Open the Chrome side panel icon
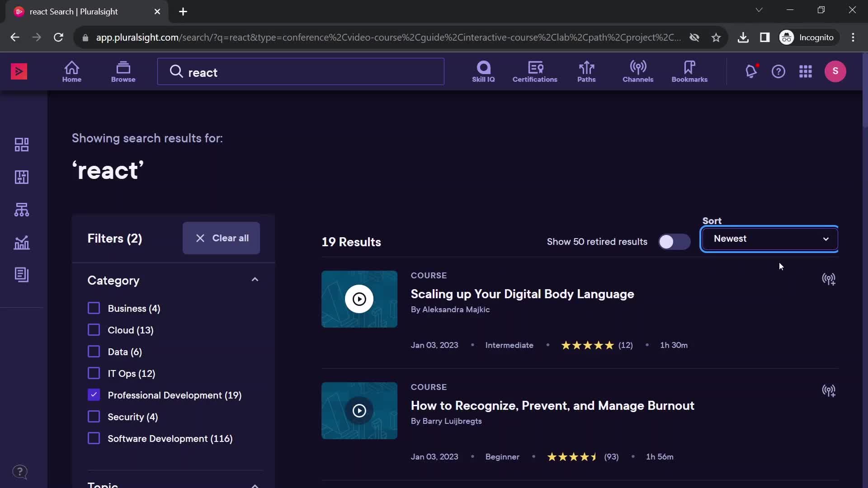Screen dimensions: 868x488 (765, 38)
